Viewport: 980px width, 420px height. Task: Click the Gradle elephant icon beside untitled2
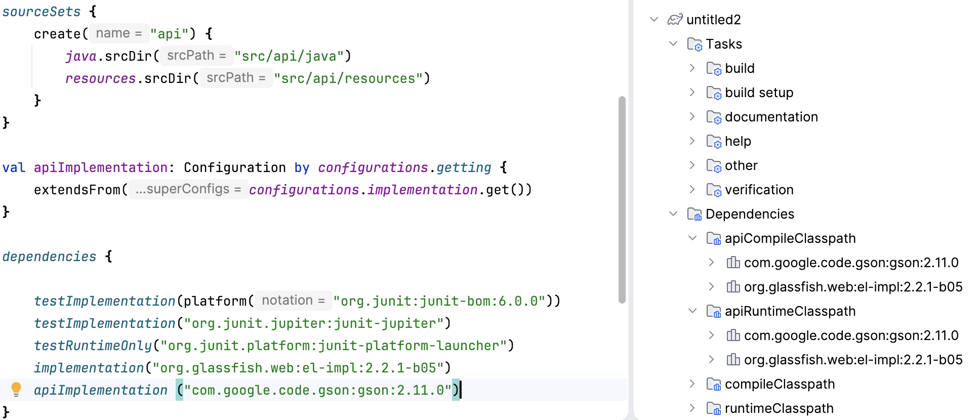coord(675,20)
